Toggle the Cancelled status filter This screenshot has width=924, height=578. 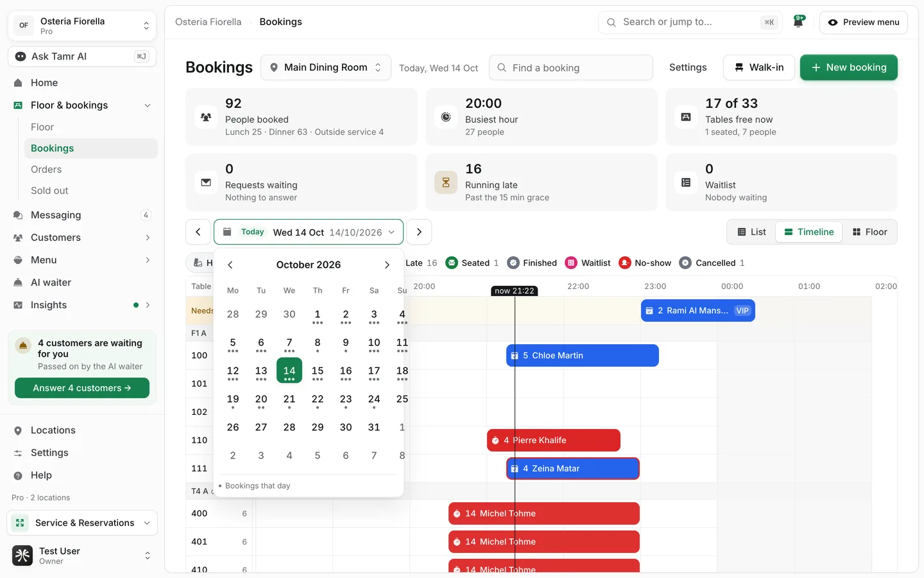tap(712, 263)
